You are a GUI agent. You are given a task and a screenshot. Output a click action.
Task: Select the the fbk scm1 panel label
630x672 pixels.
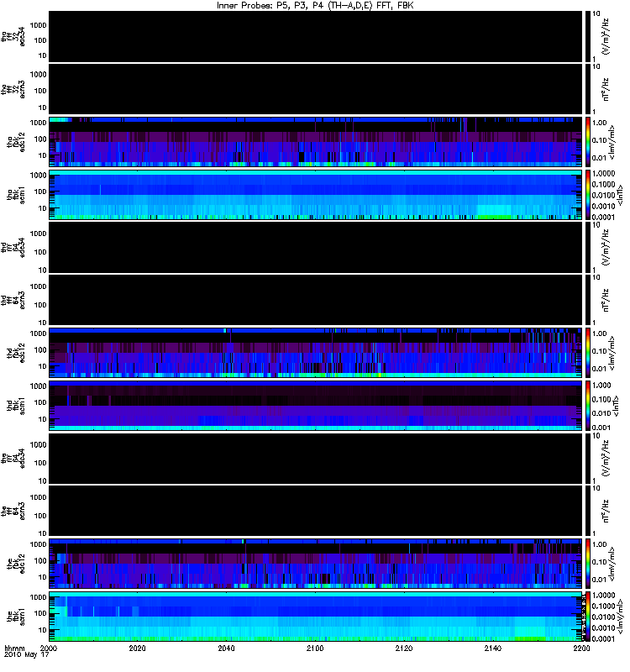click(x=16, y=617)
